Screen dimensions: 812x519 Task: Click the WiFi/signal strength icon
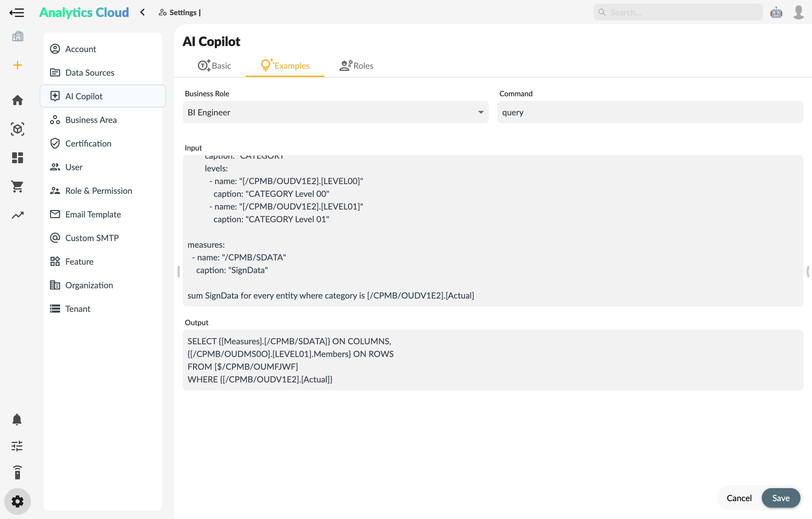[17, 473]
